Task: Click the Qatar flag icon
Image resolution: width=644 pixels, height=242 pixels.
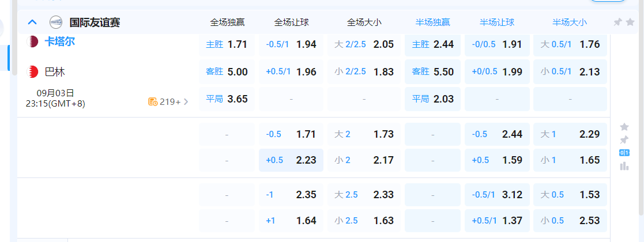Action: (x=33, y=41)
